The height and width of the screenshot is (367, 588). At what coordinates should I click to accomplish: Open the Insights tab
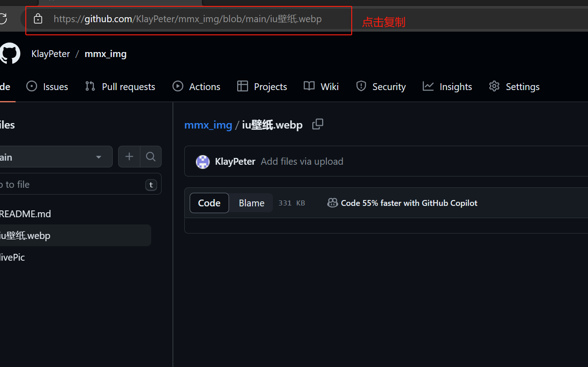(447, 86)
